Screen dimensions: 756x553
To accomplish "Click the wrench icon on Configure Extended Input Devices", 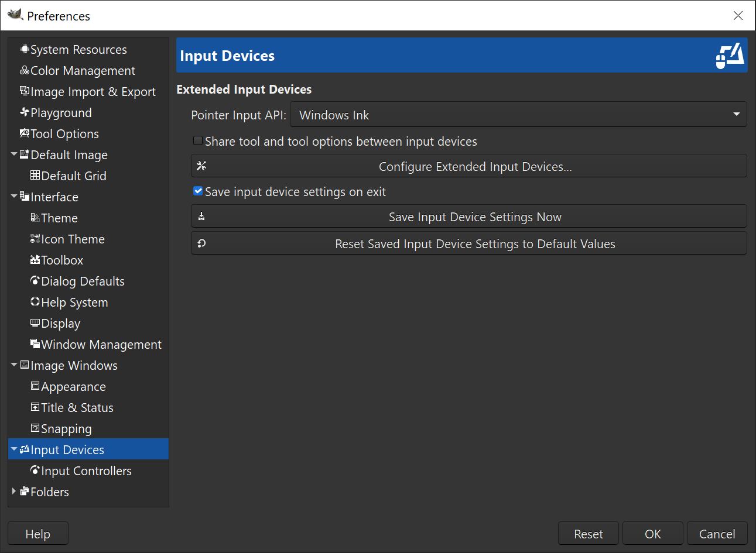I will (201, 166).
